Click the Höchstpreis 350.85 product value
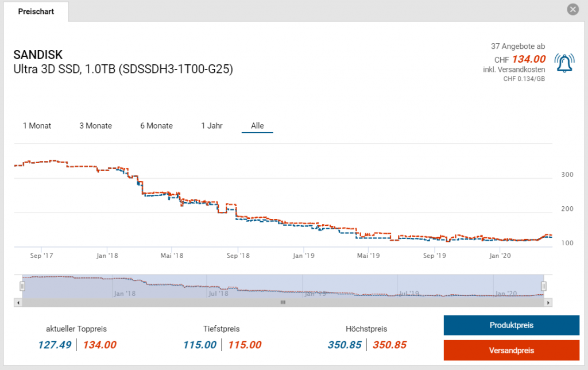The width and height of the screenshot is (588, 370). click(345, 345)
